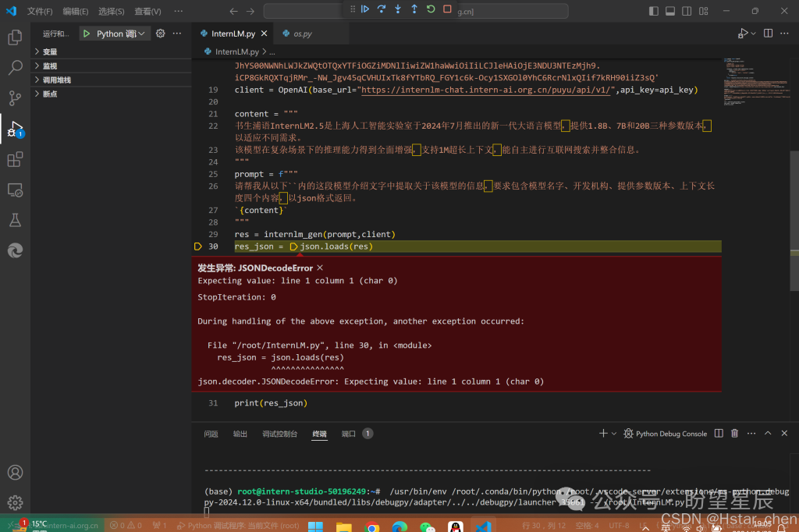Open the 选择(S) menu

(111, 11)
